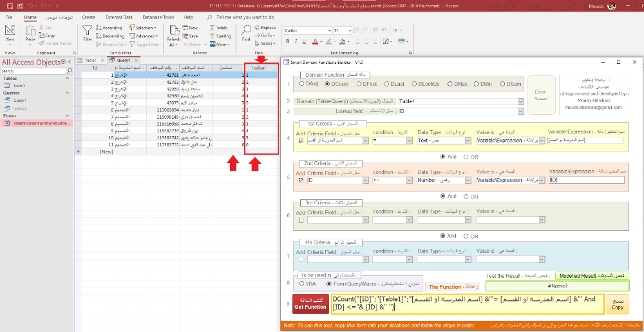Click the Get Function button
The width and height of the screenshot is (644, 332).
[310, 304]
